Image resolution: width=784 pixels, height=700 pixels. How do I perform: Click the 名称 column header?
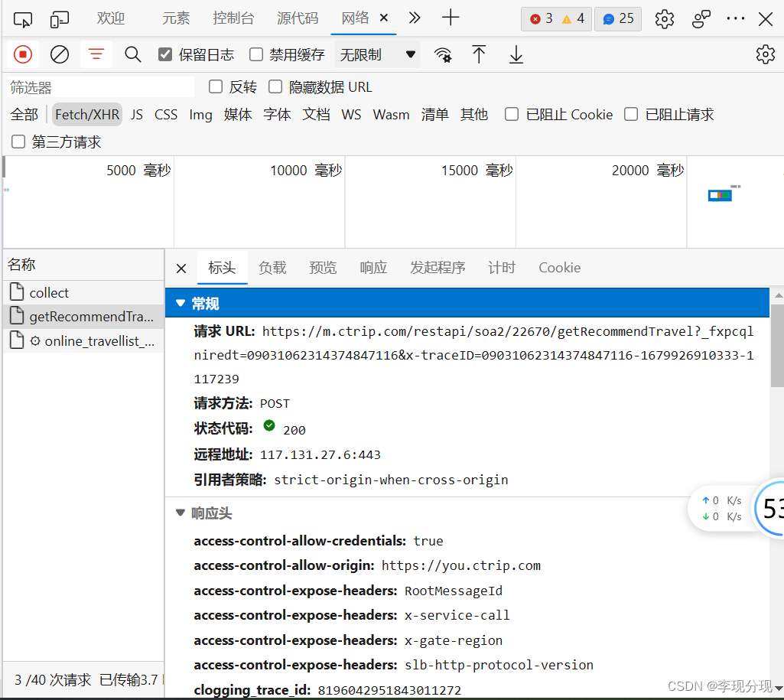pos(83,265)
